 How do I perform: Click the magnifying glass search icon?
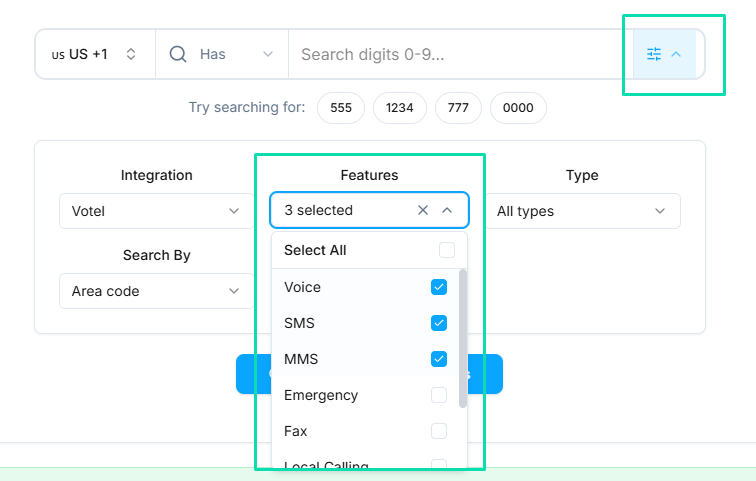coord(178,54)
